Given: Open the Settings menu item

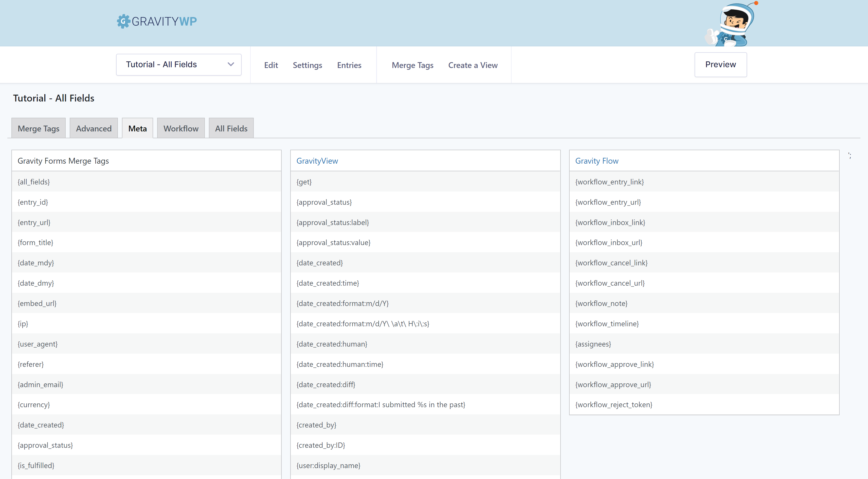Looking at the screenshot, I should [x=307, y=65].
